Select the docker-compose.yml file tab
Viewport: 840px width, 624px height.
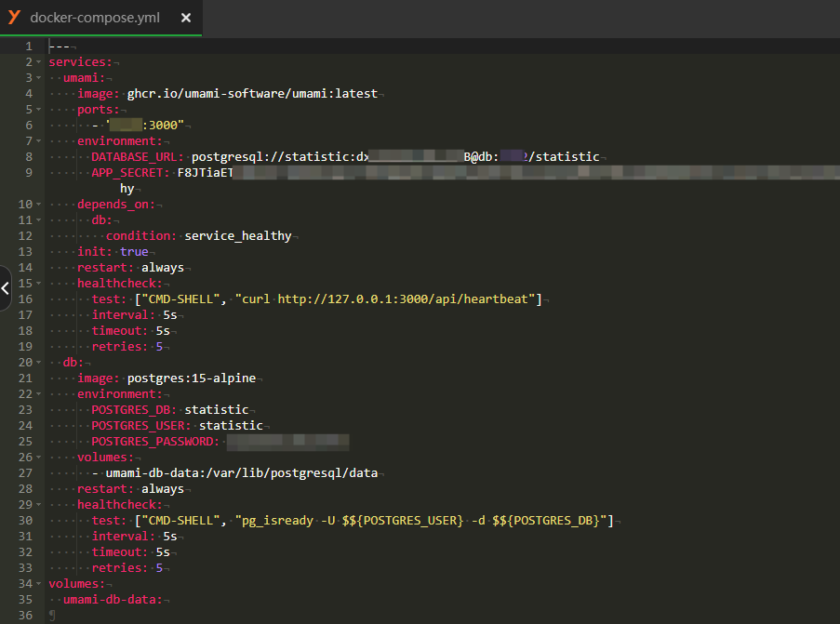[100, 18]
